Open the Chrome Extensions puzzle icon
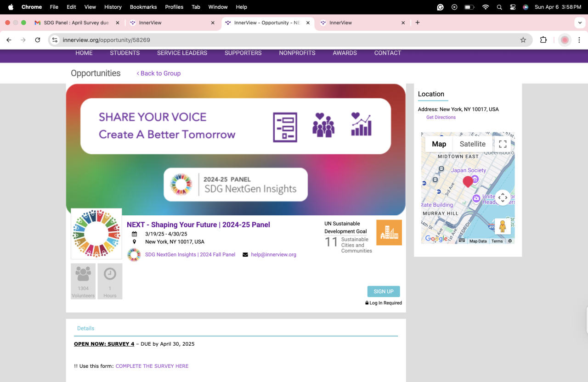The width and height of the screenshot is (588, 382). (x=543, y=40)
